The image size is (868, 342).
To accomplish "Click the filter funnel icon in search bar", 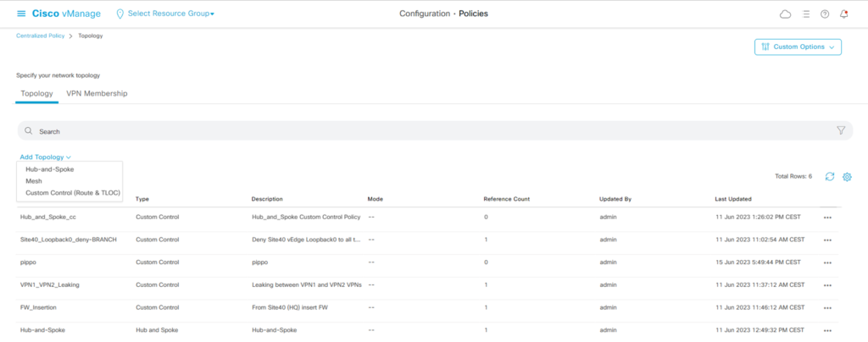I will (841, 130).
